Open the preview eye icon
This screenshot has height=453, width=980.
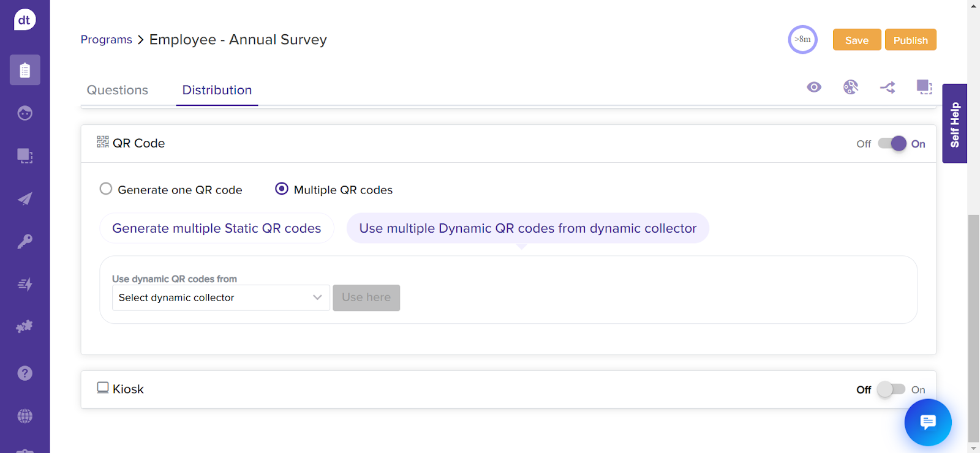pos(814,87)
